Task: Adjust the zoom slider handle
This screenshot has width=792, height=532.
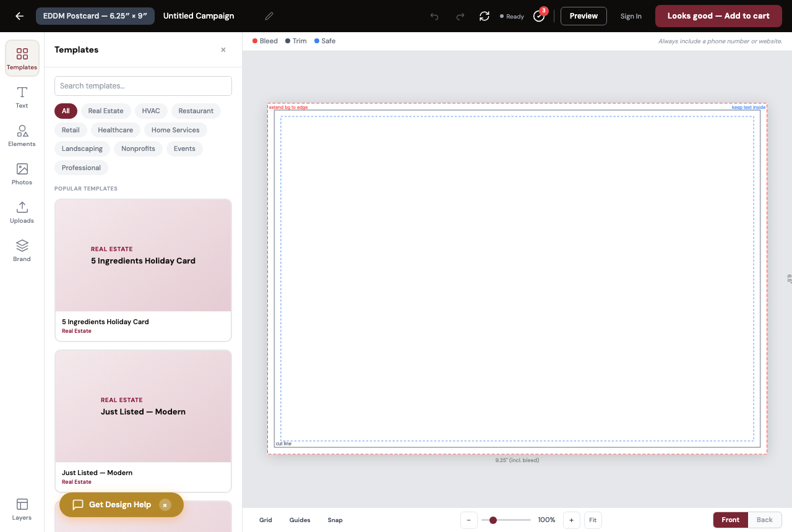Action: point(493,520)
